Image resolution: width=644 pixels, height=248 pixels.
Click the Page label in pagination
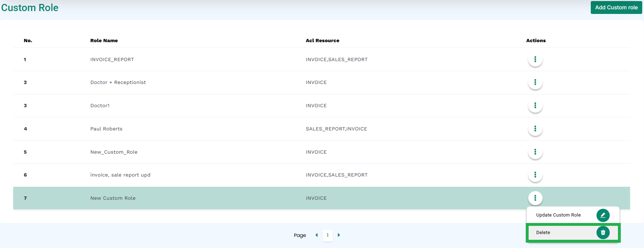coord(300,235)
